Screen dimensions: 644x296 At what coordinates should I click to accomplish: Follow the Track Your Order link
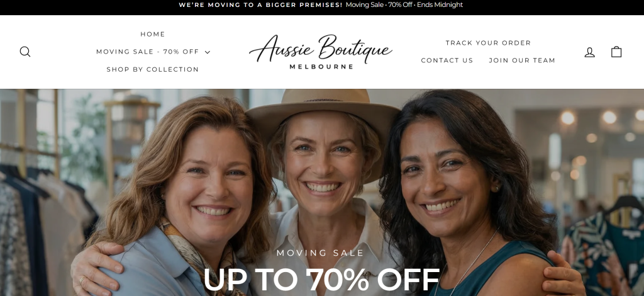pyautogui.click(x=488, y=43)
